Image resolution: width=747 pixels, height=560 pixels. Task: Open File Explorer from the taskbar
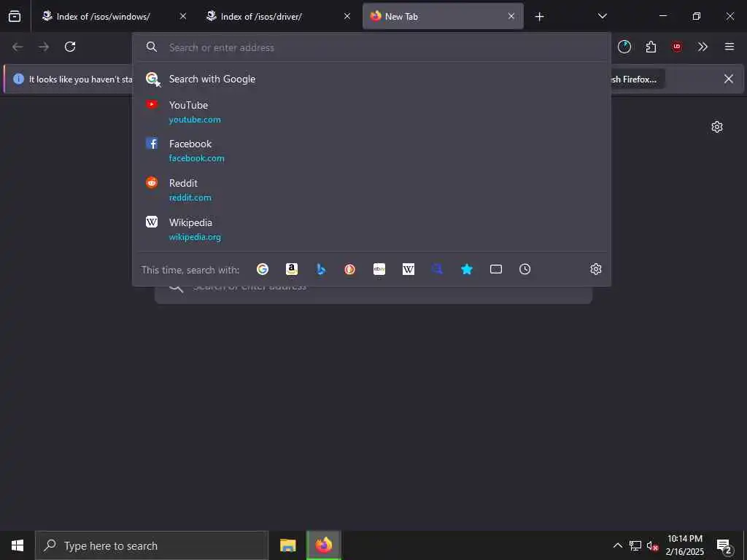pyautogui.click(x=287, y=545)
